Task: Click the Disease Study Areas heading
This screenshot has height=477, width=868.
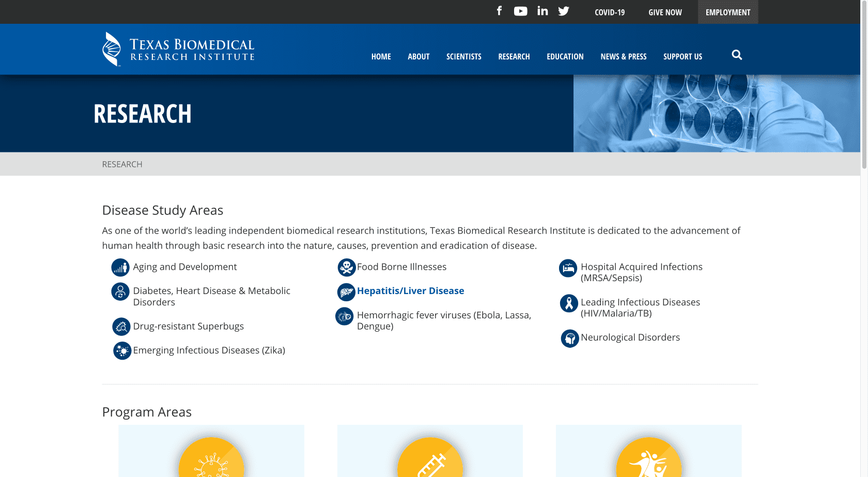Action: (163, 210)
